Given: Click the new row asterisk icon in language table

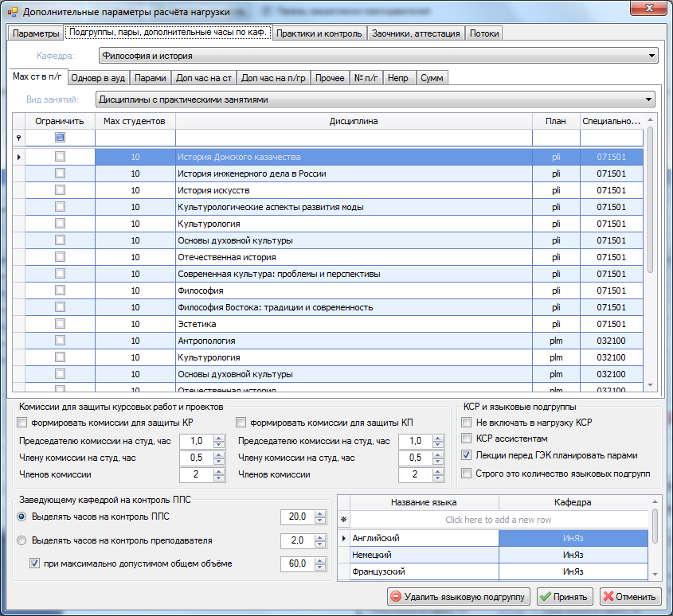Looking at the screenshot, I should [x=343, y=520].
